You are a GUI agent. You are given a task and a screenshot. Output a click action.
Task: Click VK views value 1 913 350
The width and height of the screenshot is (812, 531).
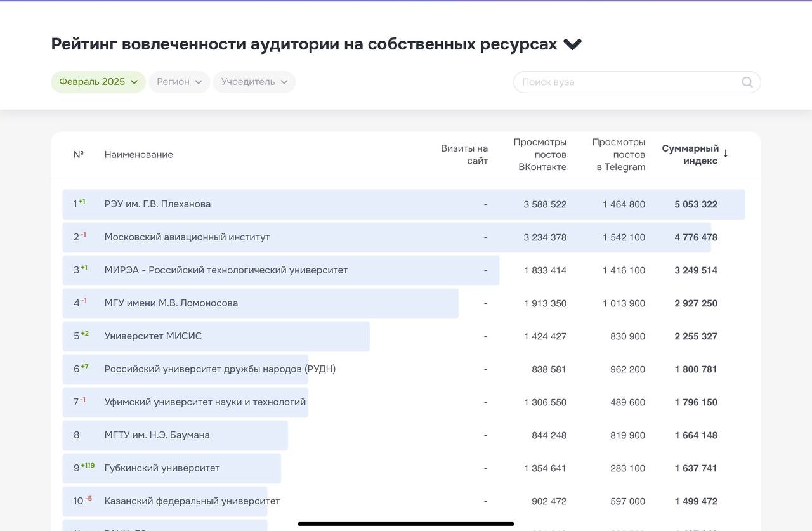[545, 303]
